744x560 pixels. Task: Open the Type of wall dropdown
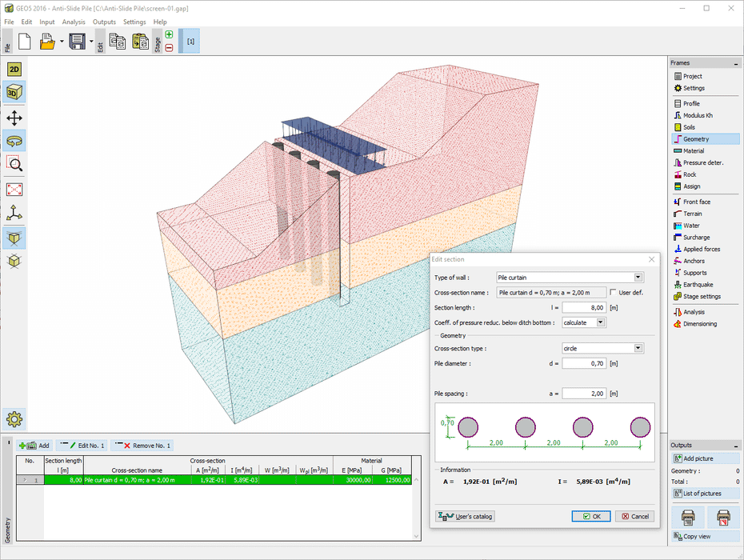(638, 278)
